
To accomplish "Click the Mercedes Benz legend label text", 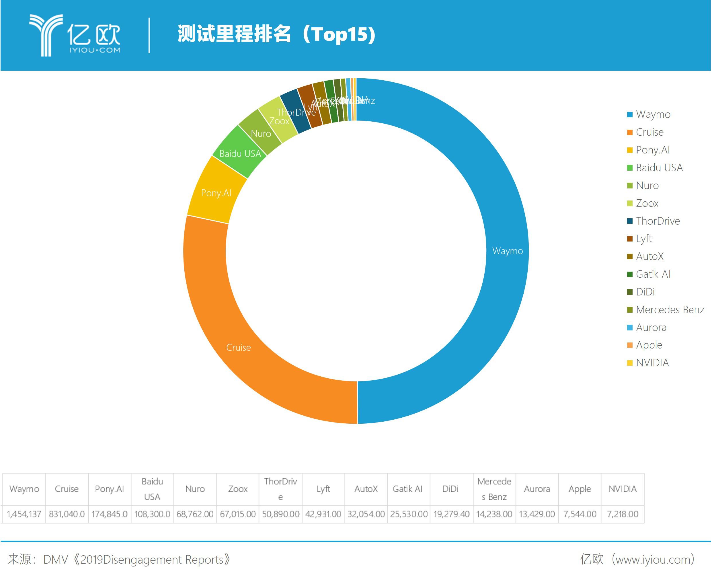I will 670,309.
